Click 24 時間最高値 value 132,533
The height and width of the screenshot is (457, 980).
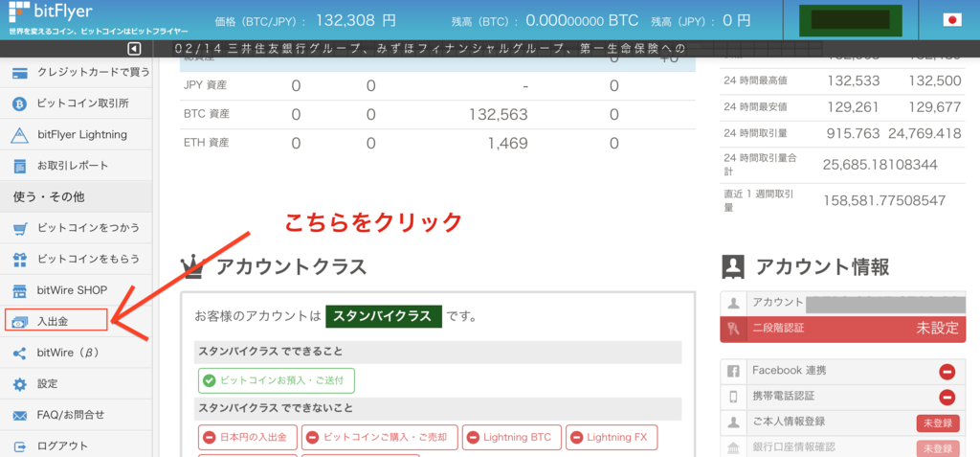tap(853, 80)
